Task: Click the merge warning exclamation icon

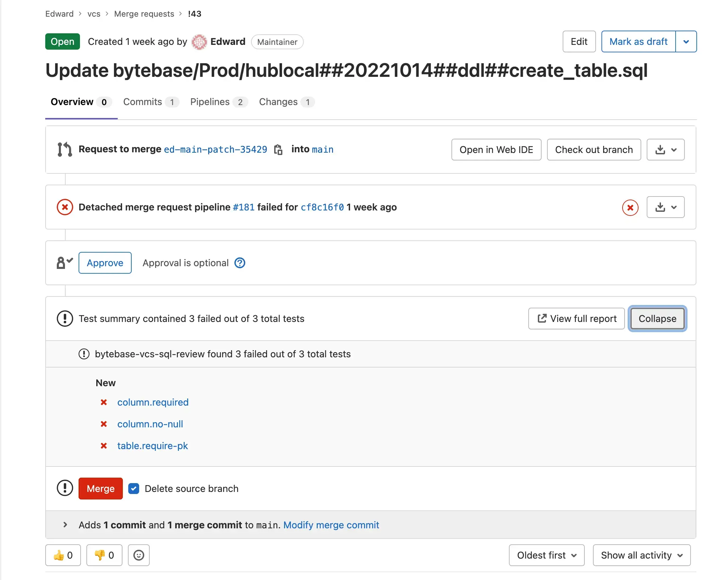Action: click(65, 489)
